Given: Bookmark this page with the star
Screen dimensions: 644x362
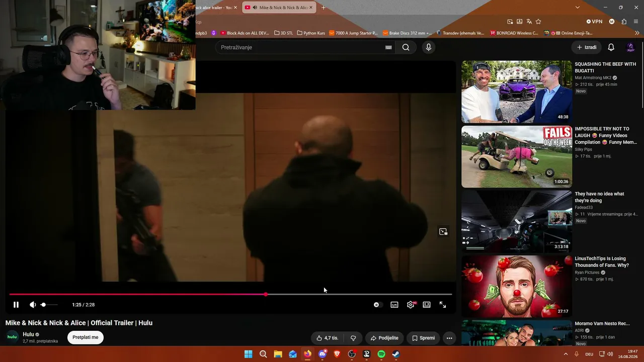Looking at the screenshot, I should pyautogui.click(x=538, y=22).
